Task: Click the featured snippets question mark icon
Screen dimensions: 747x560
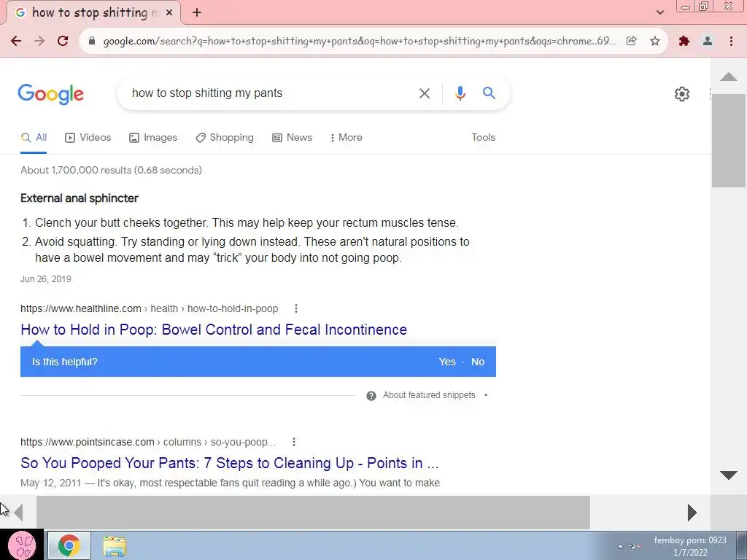Action: [371, 396]
